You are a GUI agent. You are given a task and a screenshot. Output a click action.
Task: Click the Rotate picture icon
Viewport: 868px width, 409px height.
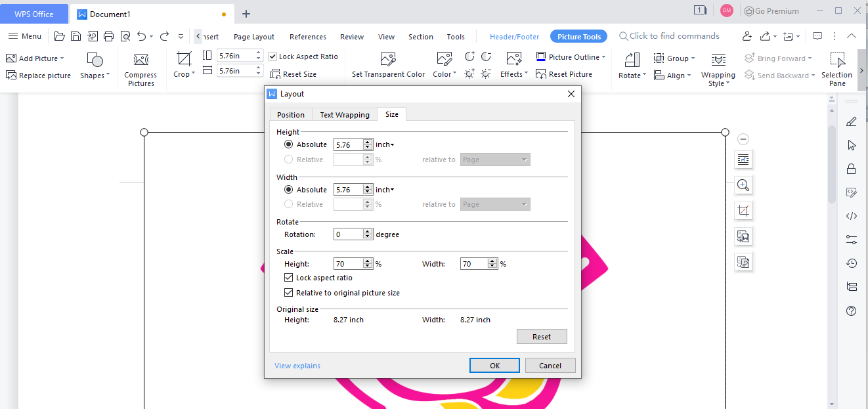click(632, 60)
